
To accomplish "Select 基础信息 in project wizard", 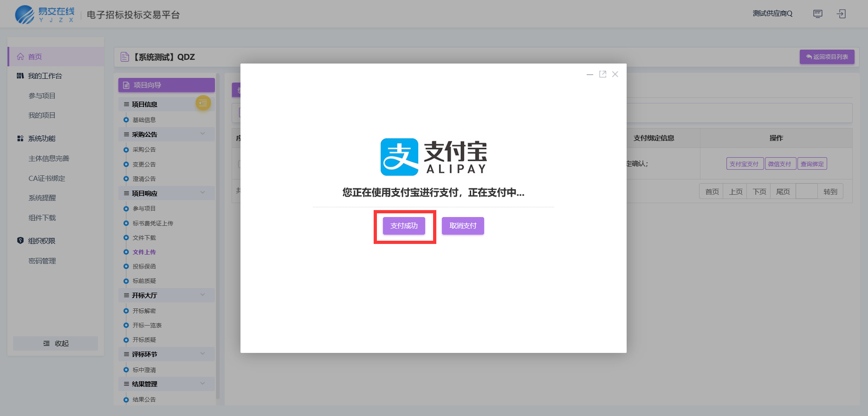I will point(144,120).
